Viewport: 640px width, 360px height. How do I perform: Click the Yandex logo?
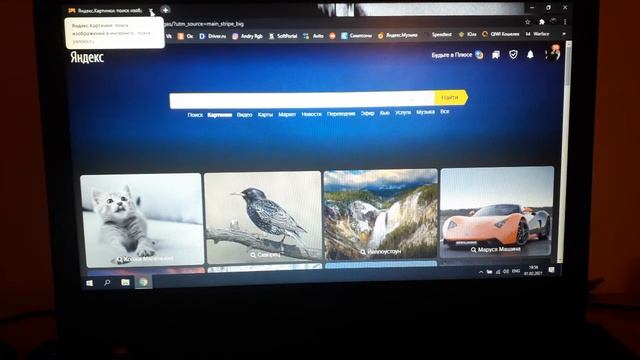87,57
